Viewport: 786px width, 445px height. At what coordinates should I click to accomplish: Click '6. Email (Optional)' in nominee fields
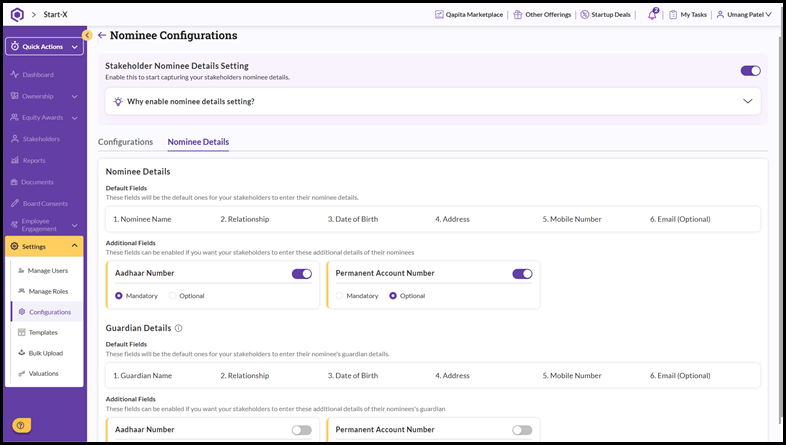coord(680,219)
